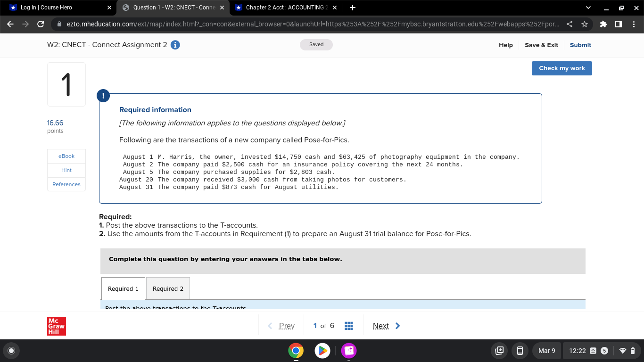Image resolution: width=644 pixels, height=362 pixels.
Task: Click the 16.66 points value
Action: coord(55,123)
